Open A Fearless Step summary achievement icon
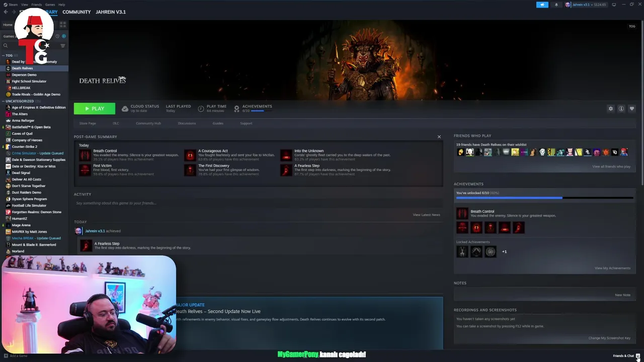The height and width of the screenshot is (362, 644). tap(286, 169)
